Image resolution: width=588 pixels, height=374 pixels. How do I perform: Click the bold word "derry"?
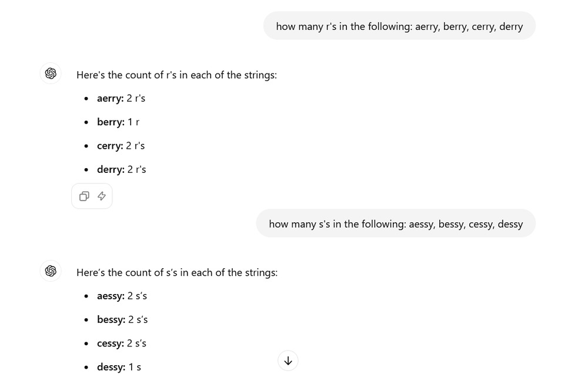tap(110, 170)
